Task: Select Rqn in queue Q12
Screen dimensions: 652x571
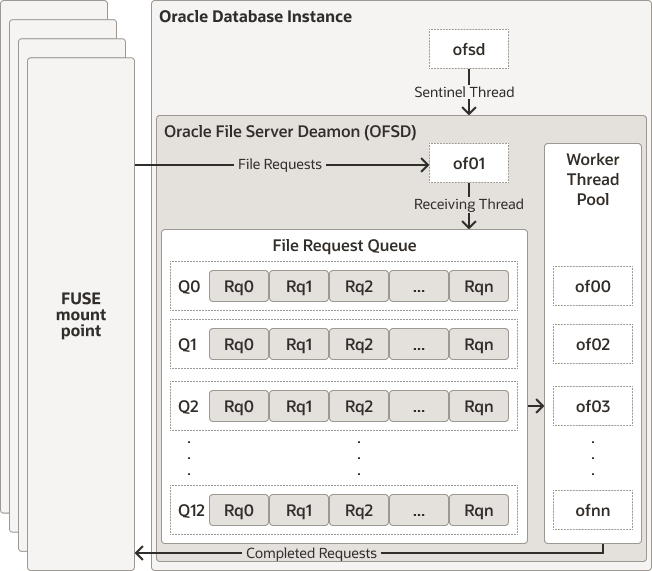Action: [x=479, y=510]
